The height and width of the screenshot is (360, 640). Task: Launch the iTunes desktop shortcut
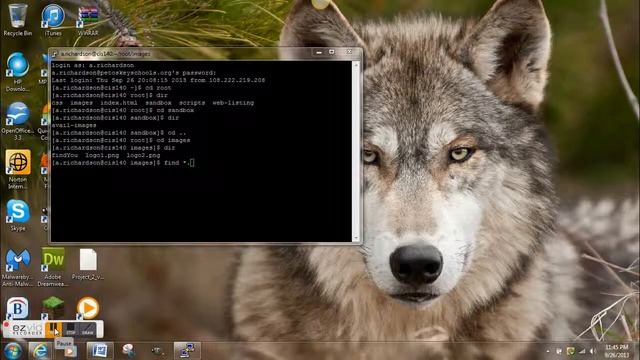click(53, 20)
